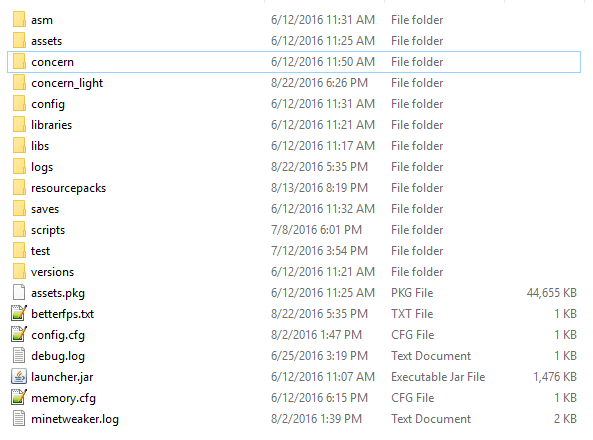Click the blank assets.pkg file icon

point(19,292)
